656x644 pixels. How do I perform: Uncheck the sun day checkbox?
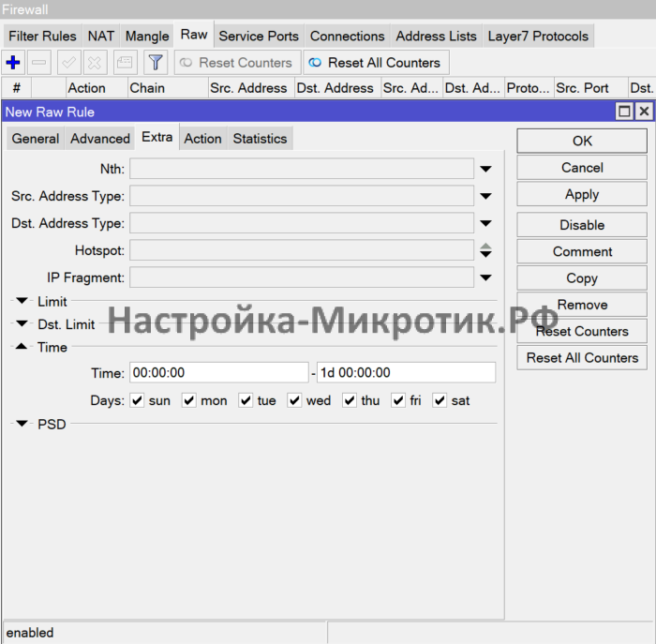click(137, 400)
